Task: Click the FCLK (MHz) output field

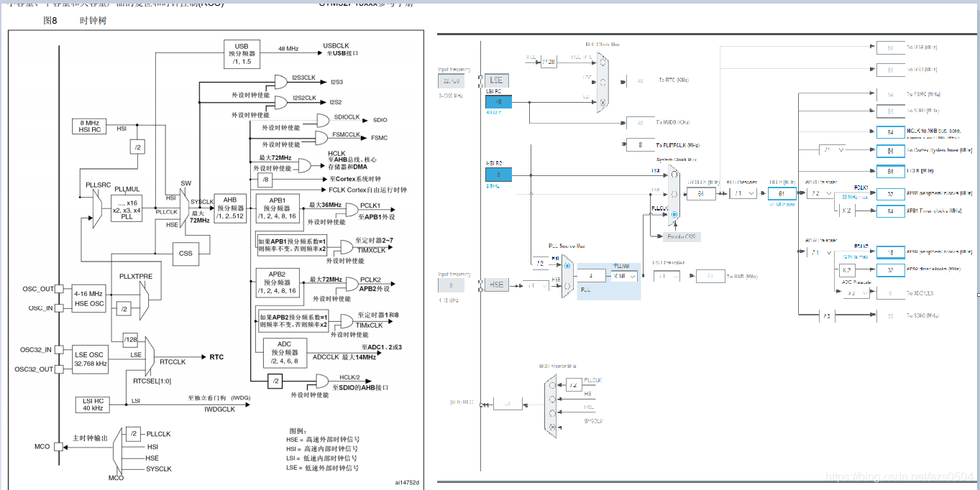Action: point(890,171)
